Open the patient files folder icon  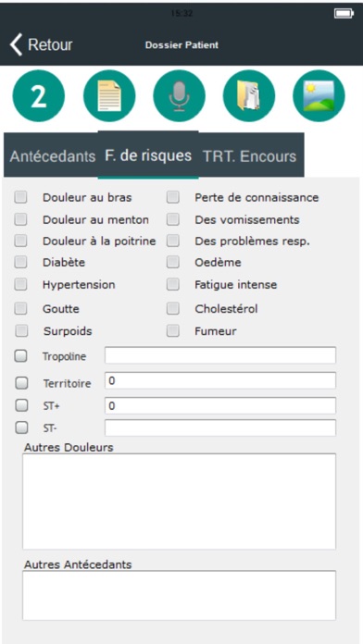click(249, 96)
